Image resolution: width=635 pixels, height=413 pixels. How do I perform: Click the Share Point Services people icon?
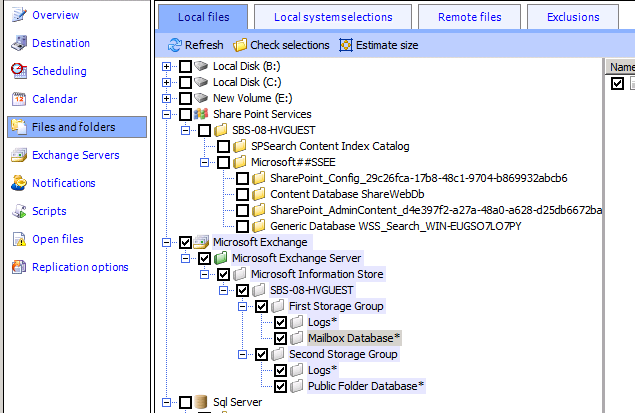click(x=201, y=114)
